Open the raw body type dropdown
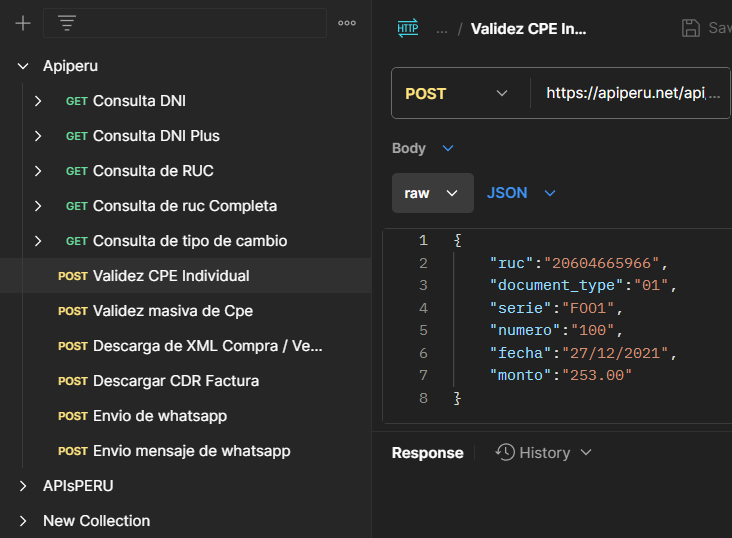The height and width of the screenshot is (538, 732). click(432, 193)
